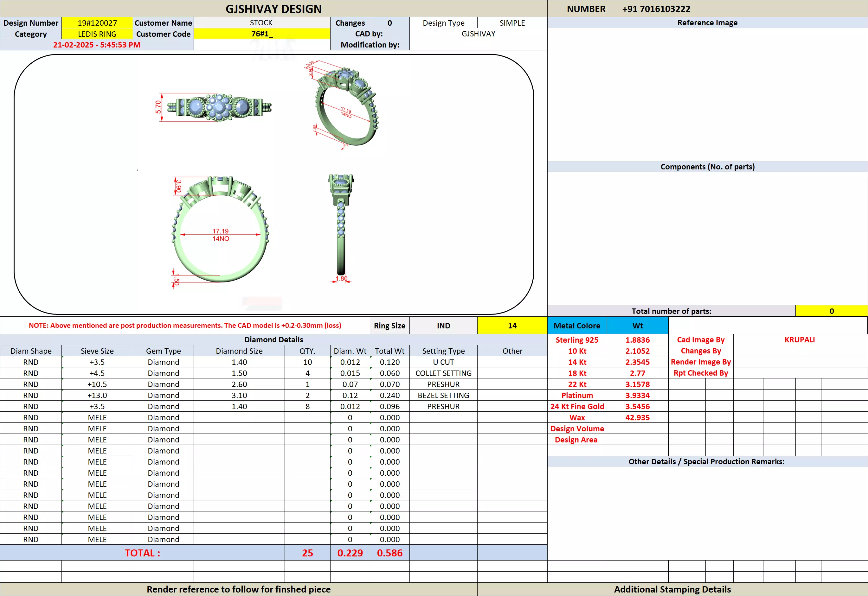Select the Sterling 925 weight 1.8836
This screenshot has width=868, height=596.
[x=637, y=340]
